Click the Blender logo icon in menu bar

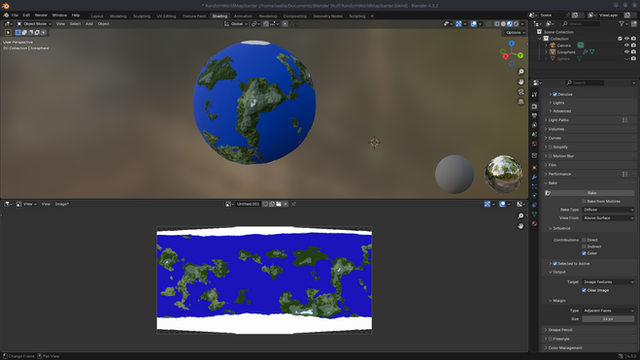pos(6,15)
